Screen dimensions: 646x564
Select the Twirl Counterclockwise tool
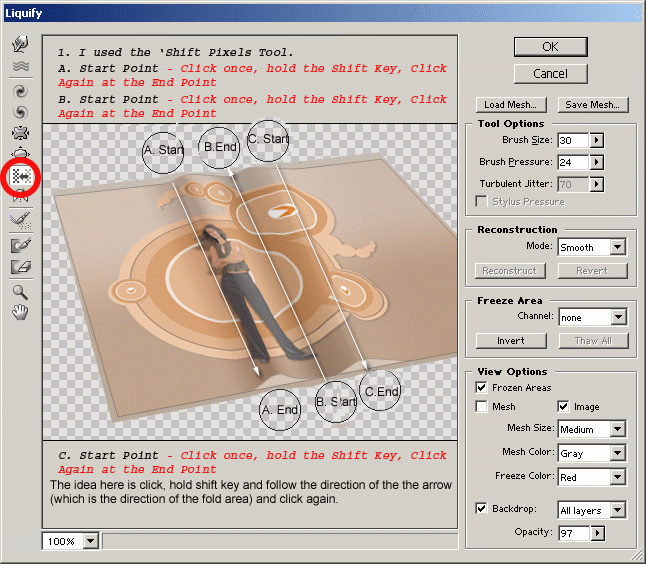20,112
